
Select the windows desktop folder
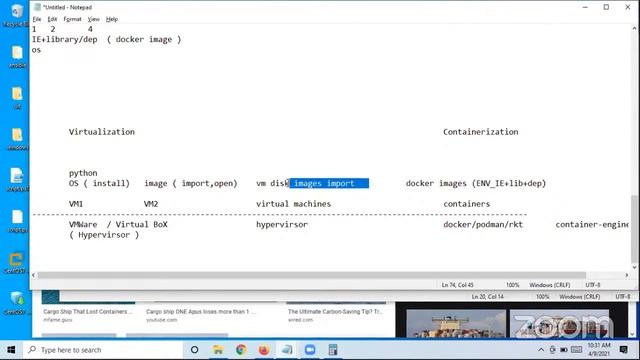[17, 139]
